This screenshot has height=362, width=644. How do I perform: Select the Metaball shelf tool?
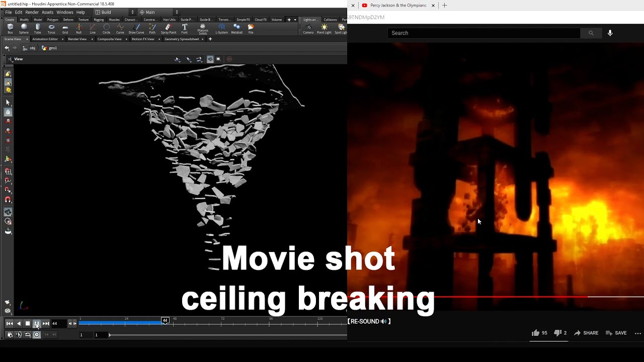coord(236,29)
